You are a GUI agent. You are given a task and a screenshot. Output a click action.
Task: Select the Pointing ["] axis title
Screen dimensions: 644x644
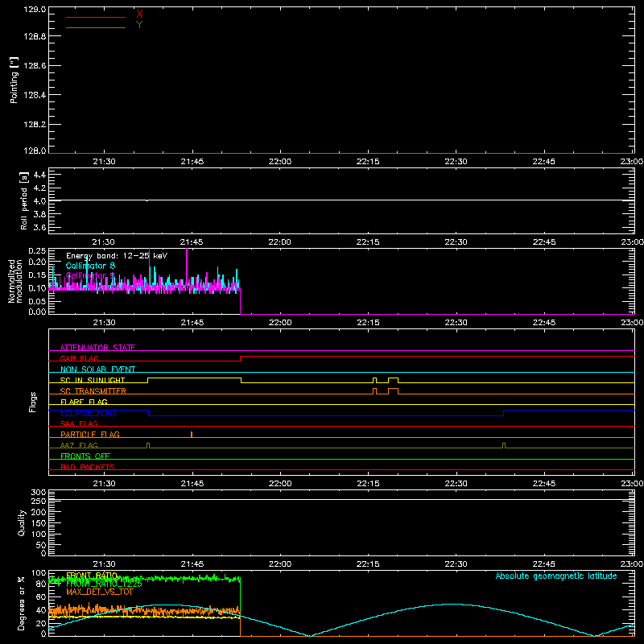(14, 80)
